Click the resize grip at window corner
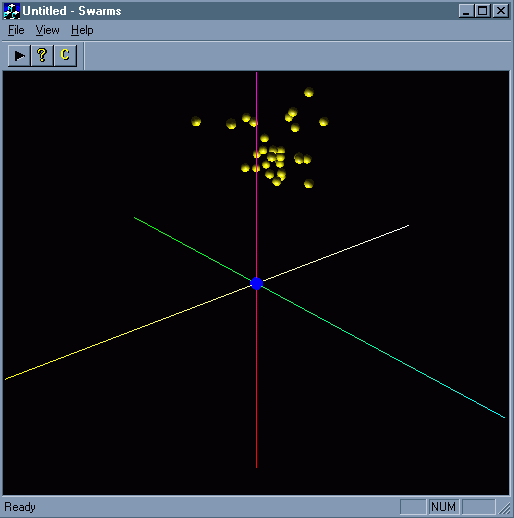 [x=505, y=508]
